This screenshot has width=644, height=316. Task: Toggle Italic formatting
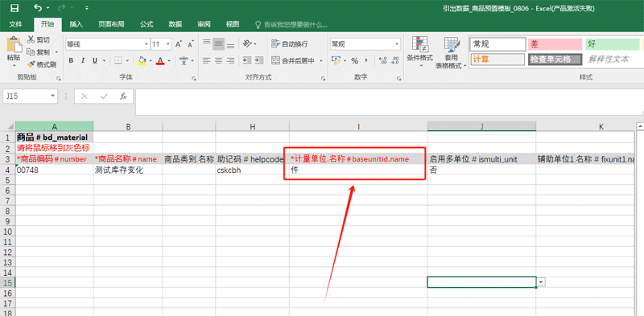pos(83,61)
